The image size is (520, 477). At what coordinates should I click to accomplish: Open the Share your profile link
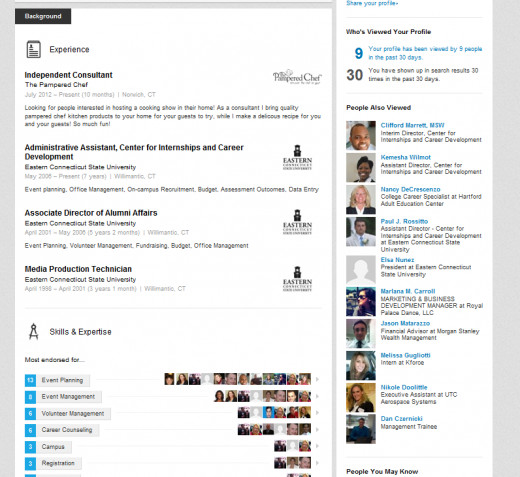[372, 3]
